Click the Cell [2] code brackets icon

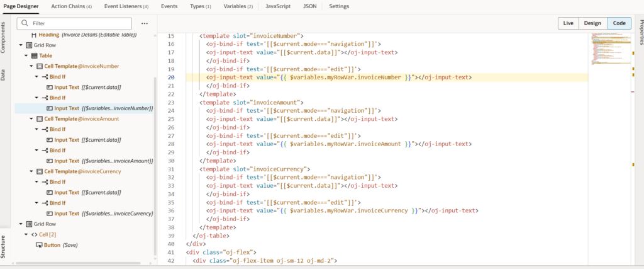click(x=34, y=234)
